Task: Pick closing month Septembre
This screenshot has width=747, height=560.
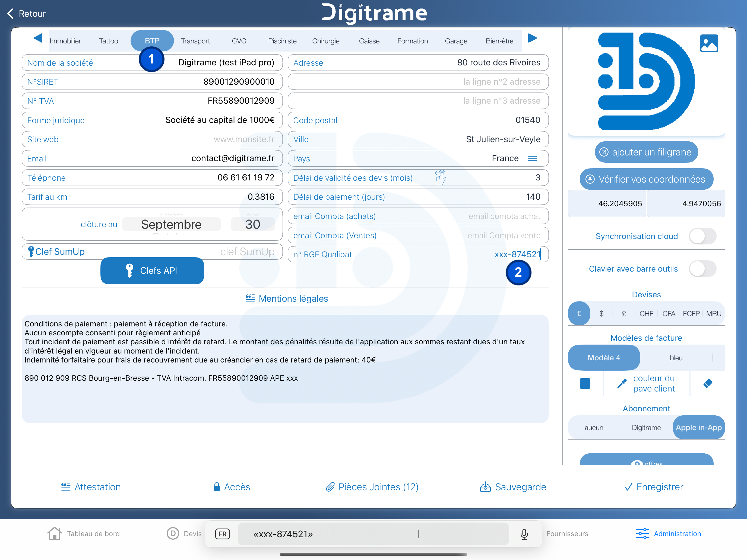Action: (171, 224)
